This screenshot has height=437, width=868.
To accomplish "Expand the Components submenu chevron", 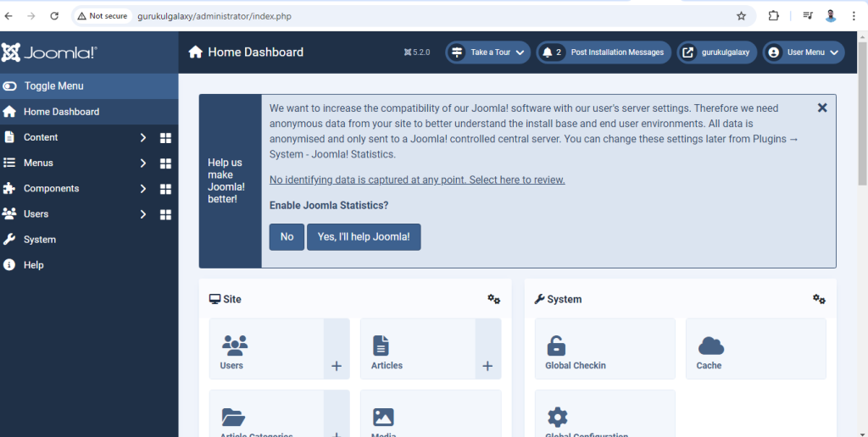I will (142, 189).
